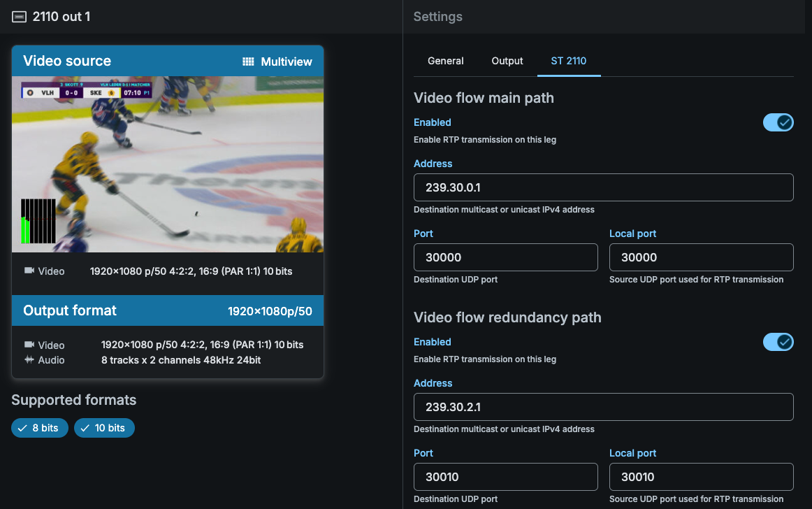Click the hockey video preview thumbnail
The height and width of the screenshot is (509, 812).
168,164
